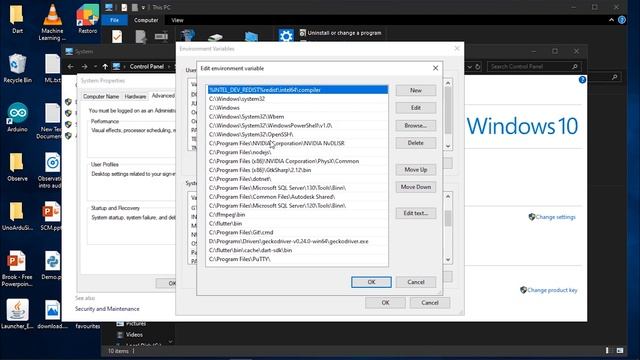Open the Recycle Bin
This screenshot has width=640, height=360.
(x=17, y=68)
